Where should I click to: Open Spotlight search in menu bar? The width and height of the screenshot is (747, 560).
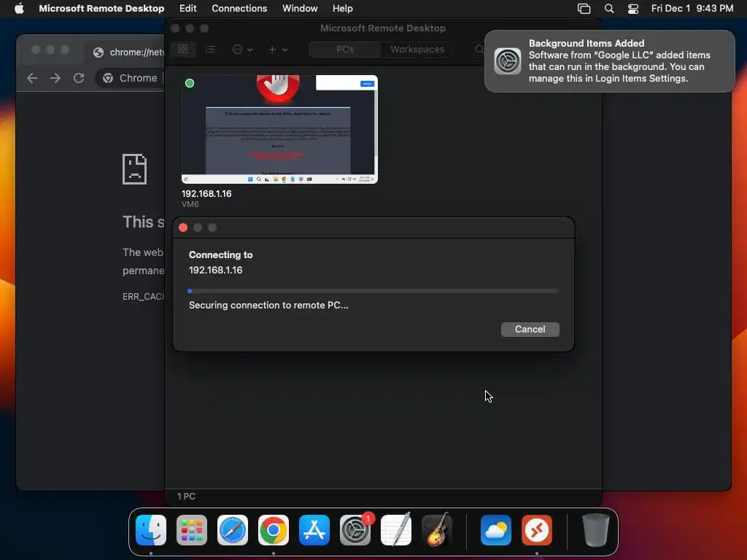609,9
